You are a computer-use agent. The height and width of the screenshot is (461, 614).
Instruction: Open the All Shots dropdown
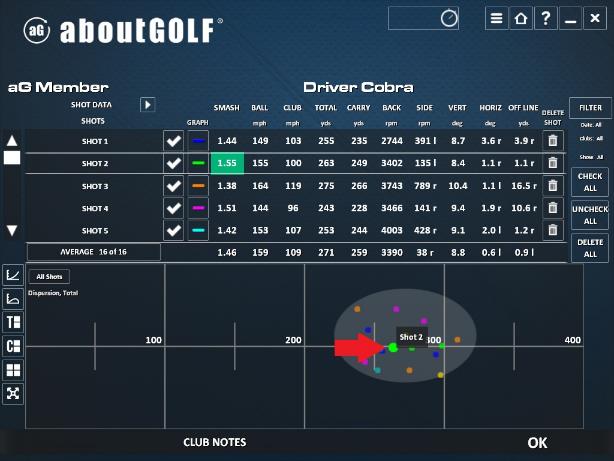[x=49, y=277]
